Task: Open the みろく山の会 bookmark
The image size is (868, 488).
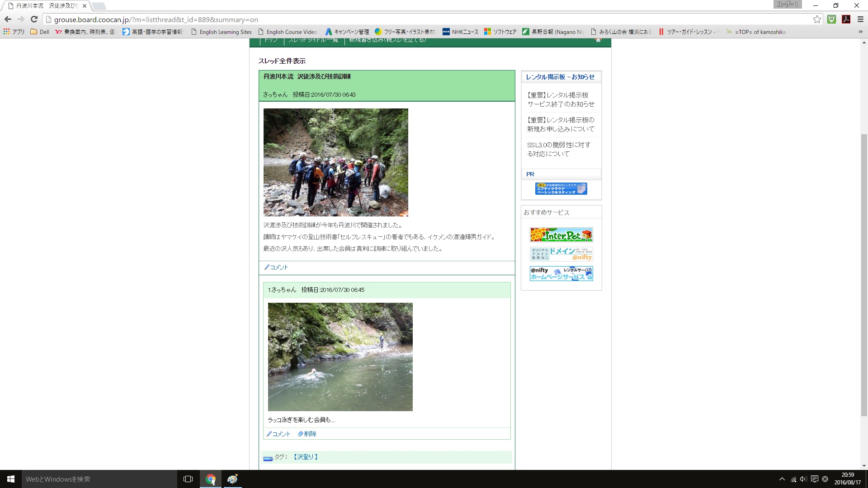Action: 621,32
